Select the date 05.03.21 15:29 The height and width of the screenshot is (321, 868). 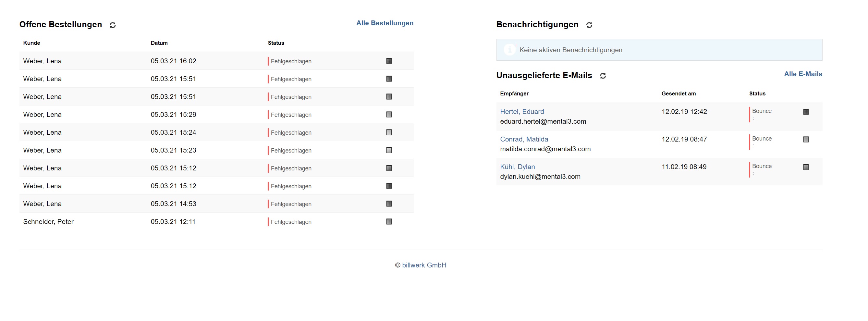(x=174, y=115)
